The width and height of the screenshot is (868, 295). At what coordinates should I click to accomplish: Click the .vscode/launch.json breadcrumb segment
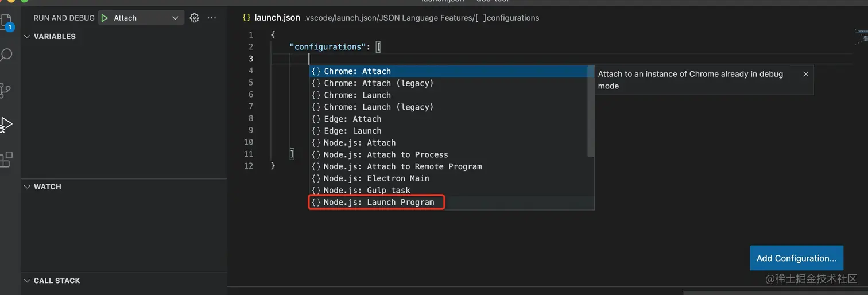[340, 18]
